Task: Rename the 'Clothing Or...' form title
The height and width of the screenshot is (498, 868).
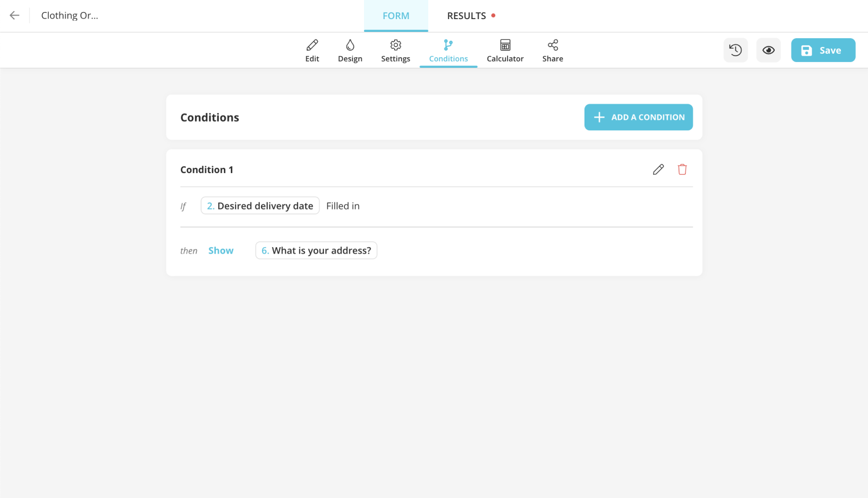Action: 69,15
